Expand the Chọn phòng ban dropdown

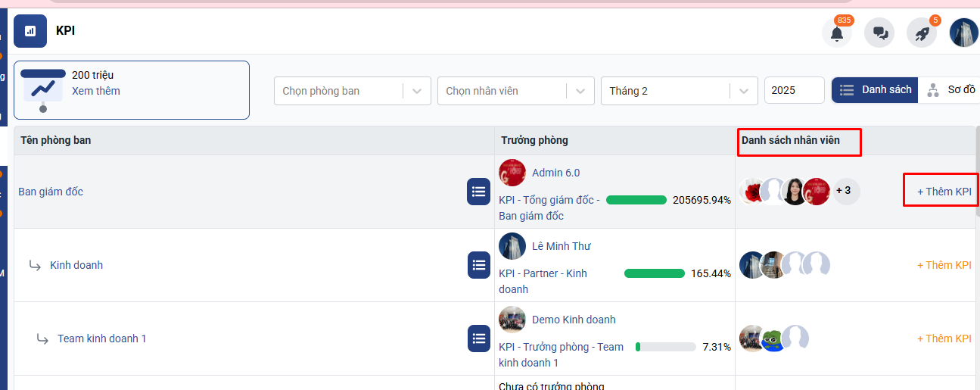[x=352, y=91]
